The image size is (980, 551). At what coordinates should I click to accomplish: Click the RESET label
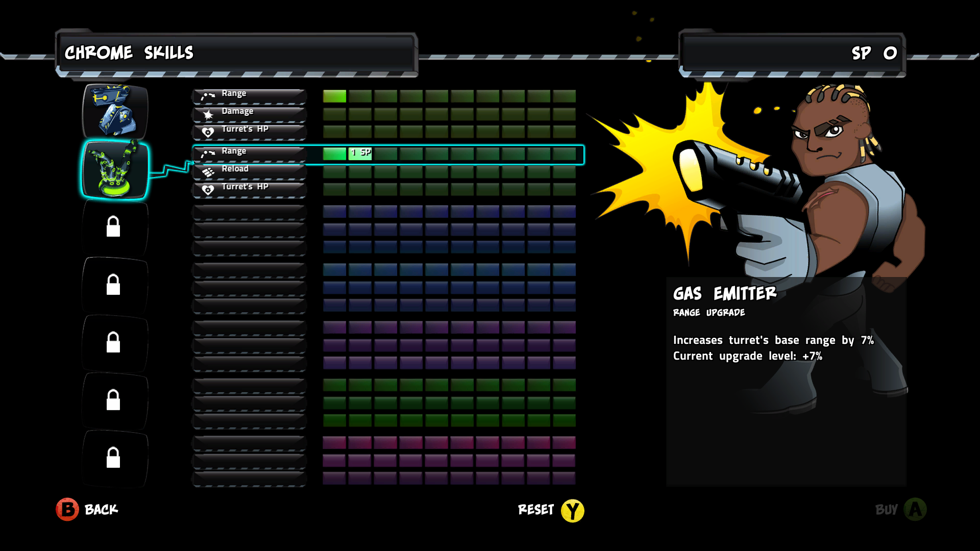point(535,510)
